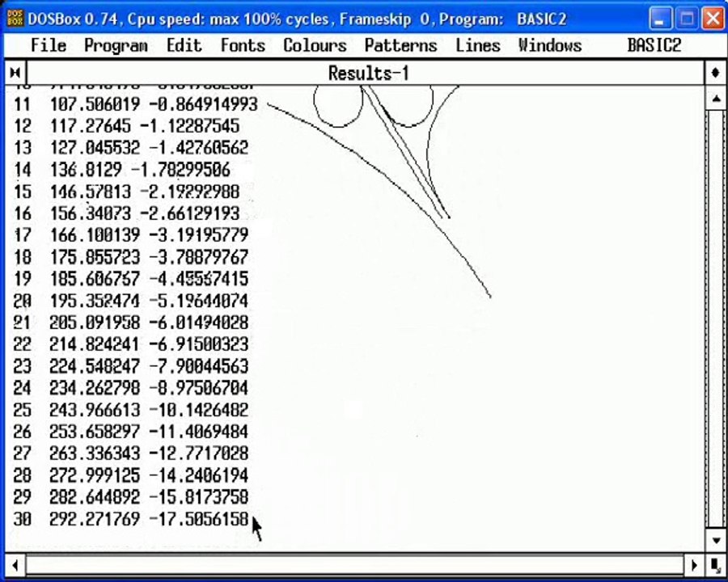Click the row 28 value 272.999125
Screen dimensions: 728x582
click(x=95, y=475)
